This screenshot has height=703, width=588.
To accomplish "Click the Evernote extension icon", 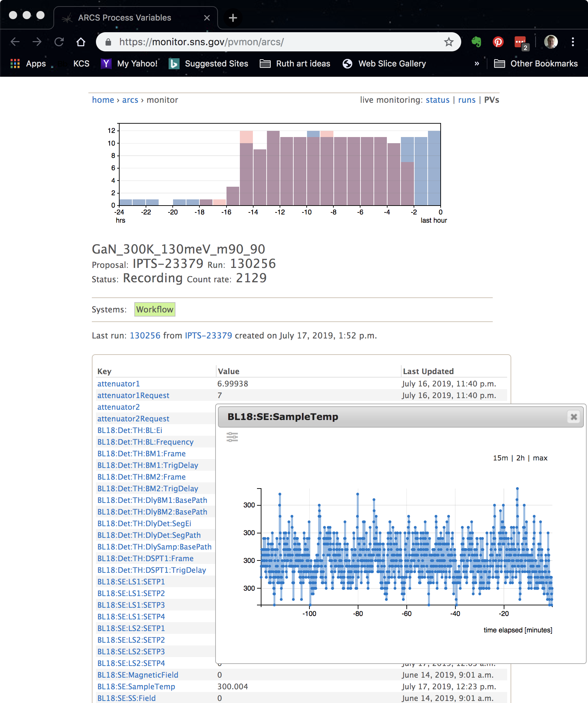I will tap(476, 42).
